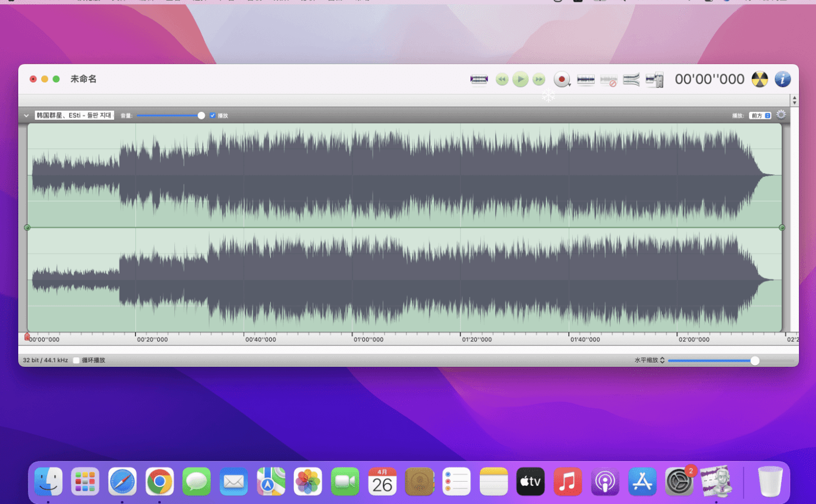The width and height of the screenshot is (816, 504).
Task: Enable the 循环播放 loop playback checkbox
Action: 77,360
